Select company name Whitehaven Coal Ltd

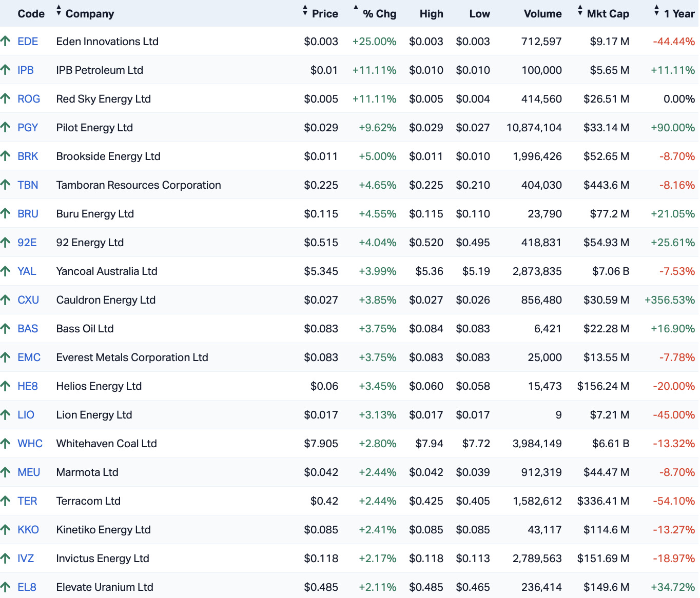(107, 444)
